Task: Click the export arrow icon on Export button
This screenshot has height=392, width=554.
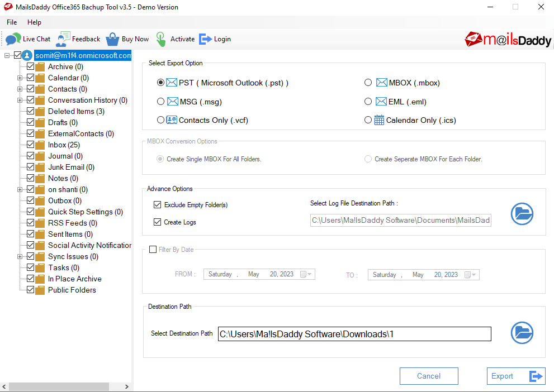Action: coord(536,376)
